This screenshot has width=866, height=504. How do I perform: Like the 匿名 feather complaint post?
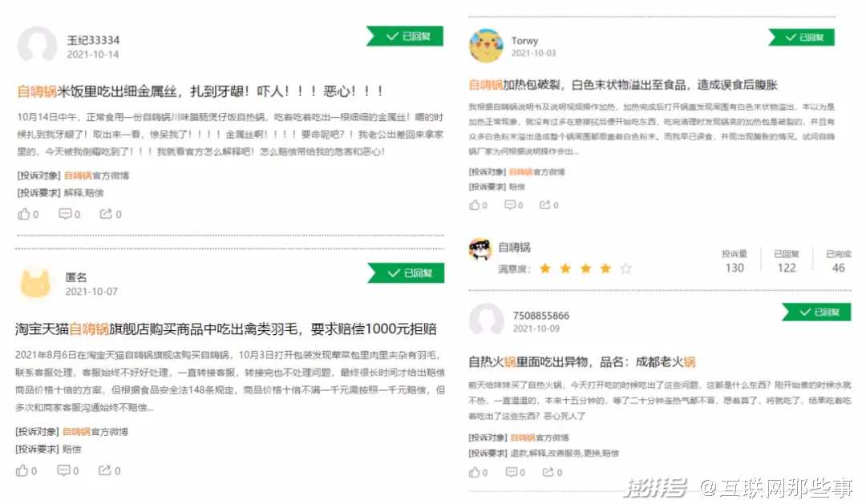(x=22, y=471)
